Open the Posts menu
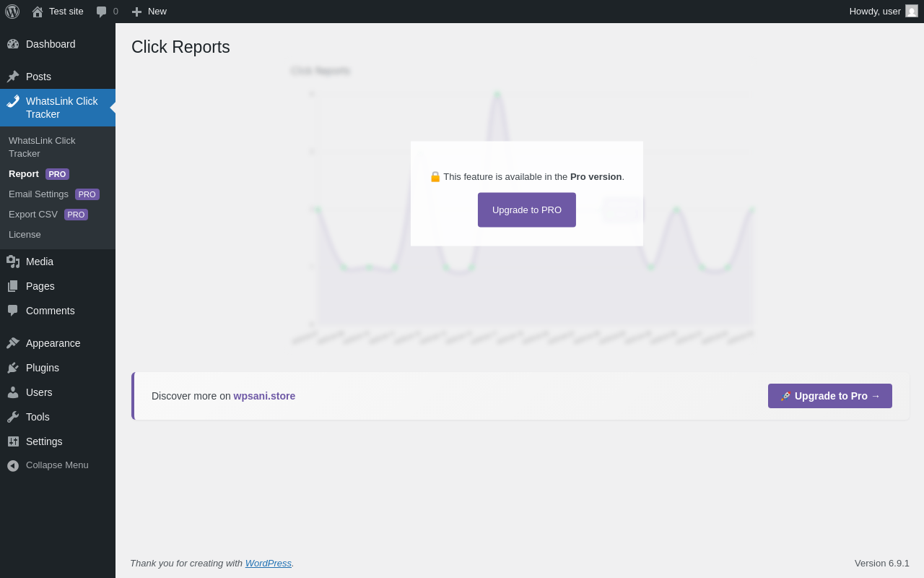924x578 pixels. [58, 77]
